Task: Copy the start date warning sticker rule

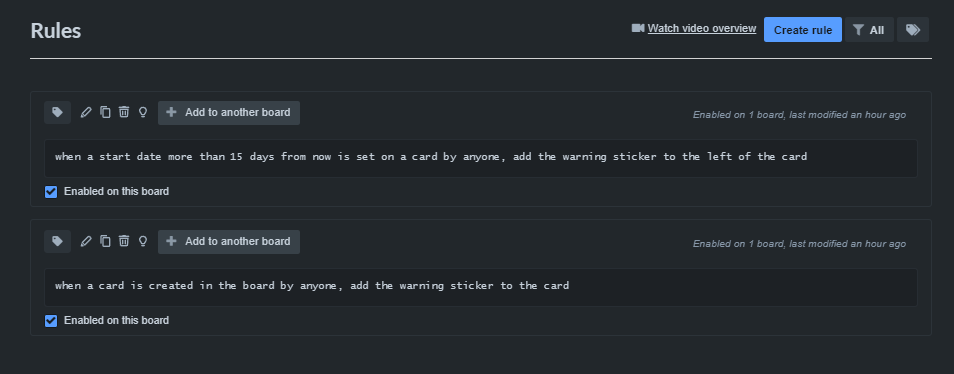Action: coord(105,113)
